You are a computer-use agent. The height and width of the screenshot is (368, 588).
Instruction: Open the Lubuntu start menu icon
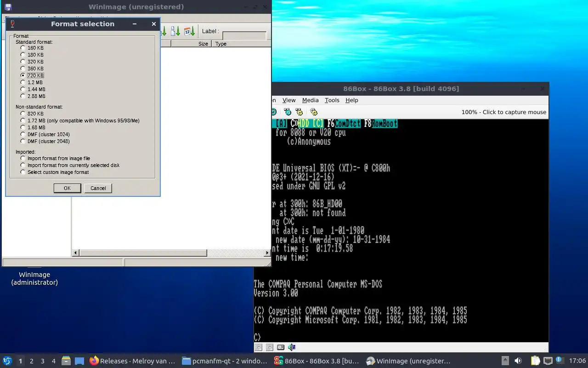click(x=7, y=361)
